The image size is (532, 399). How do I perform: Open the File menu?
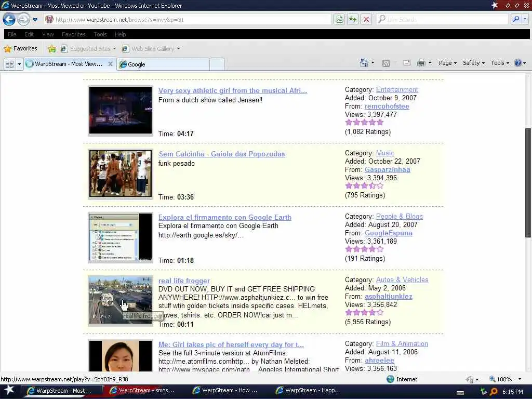click(x=12, y=34)
